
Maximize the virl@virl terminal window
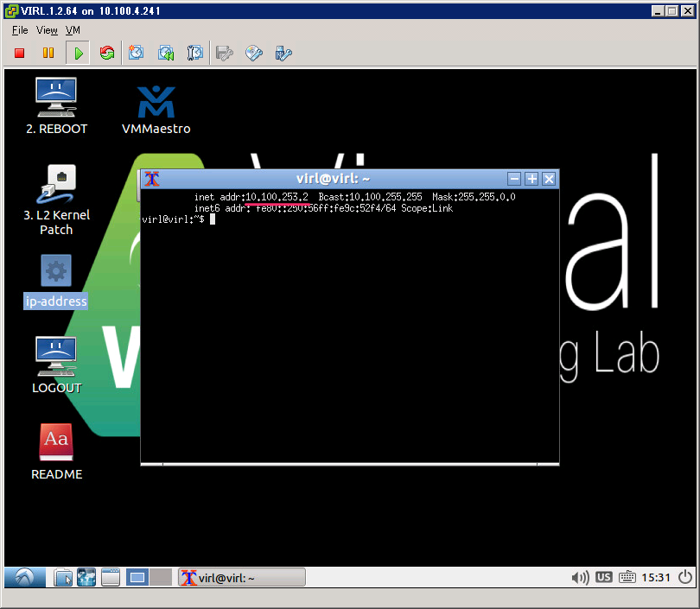[531, 179]
